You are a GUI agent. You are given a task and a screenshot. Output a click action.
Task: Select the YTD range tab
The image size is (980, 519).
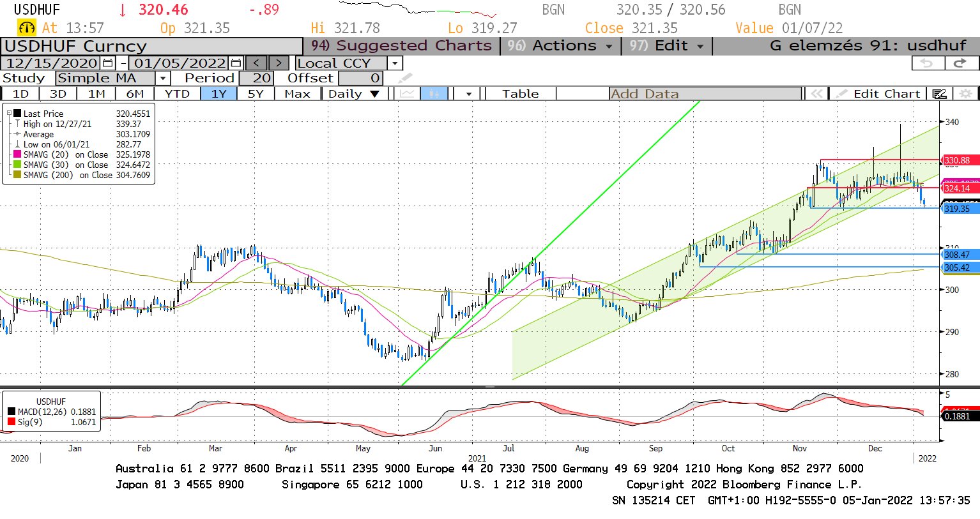[x=177, y=94]
